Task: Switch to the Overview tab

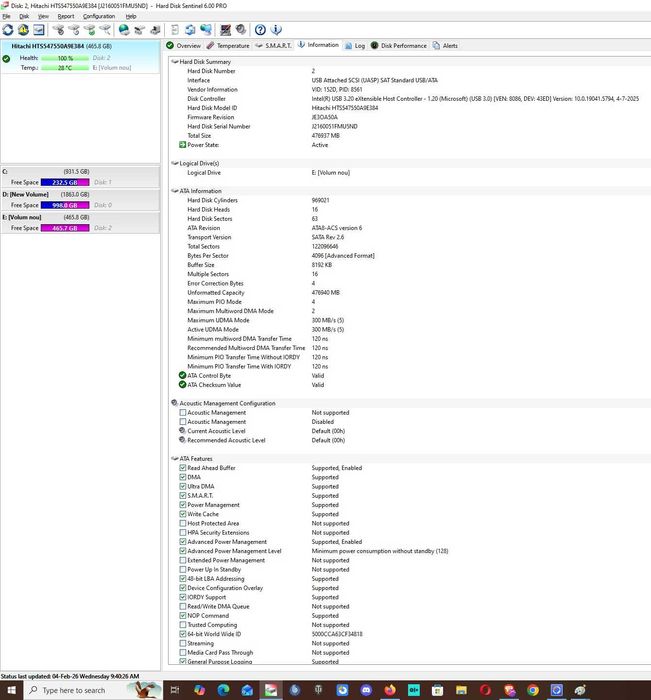Action: (184, 46)
